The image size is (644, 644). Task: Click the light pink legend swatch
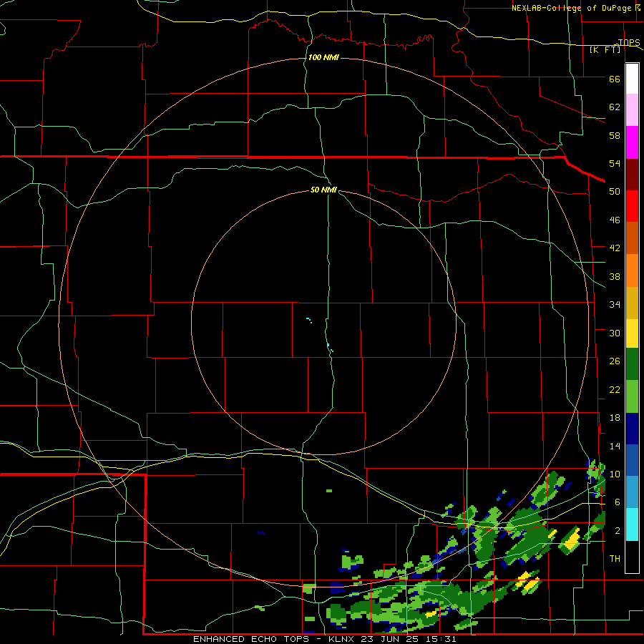632,110
